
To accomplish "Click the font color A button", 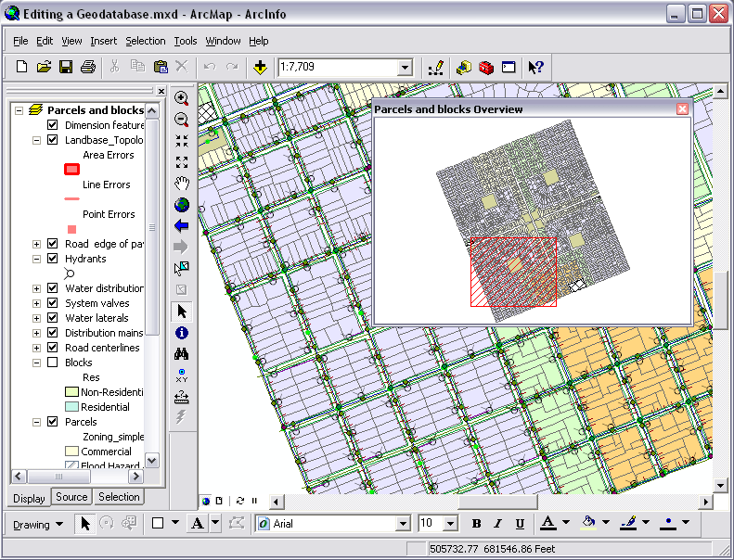I will point(548,523).
